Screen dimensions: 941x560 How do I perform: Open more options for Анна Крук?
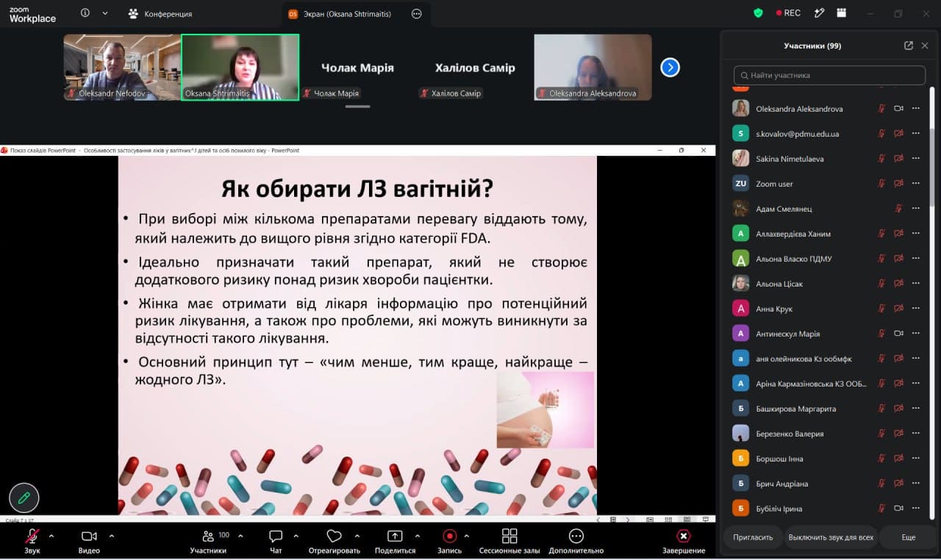916,309
